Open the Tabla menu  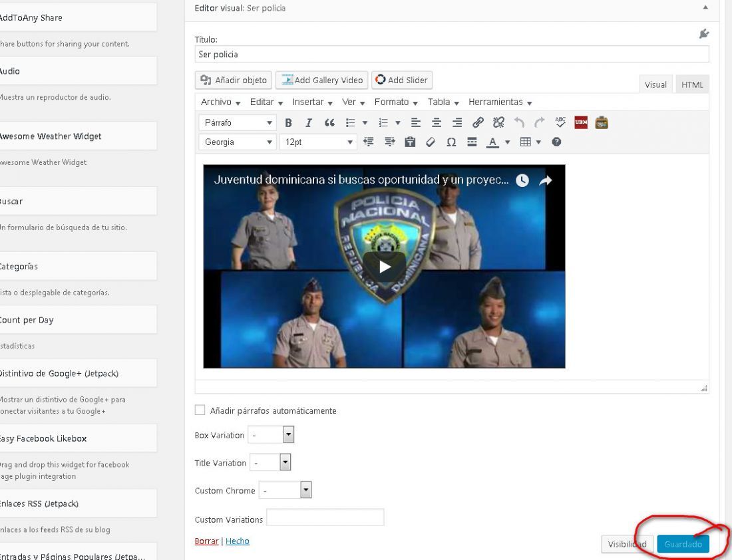coord(443,102)
